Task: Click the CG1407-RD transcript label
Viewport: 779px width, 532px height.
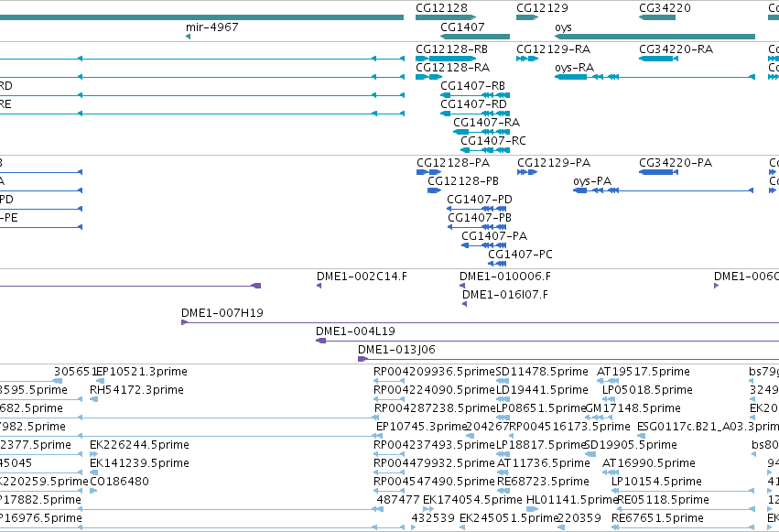Action: tap(473, 104)
